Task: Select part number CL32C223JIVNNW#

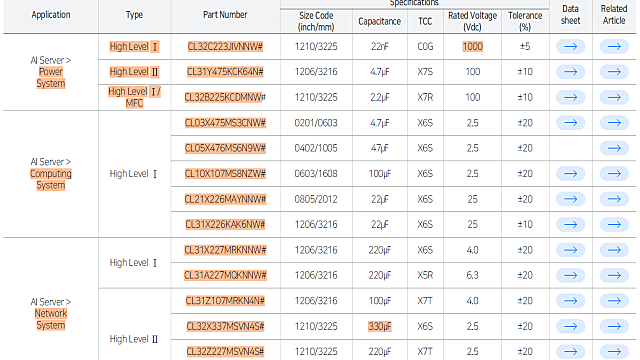Action: coord(225,47)
